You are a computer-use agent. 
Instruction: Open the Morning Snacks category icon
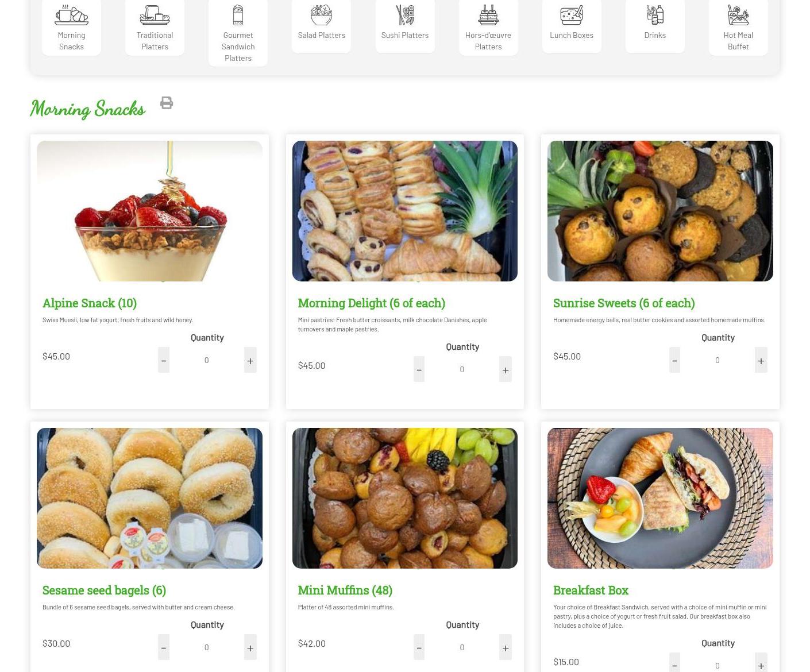[x=71, y=15]
